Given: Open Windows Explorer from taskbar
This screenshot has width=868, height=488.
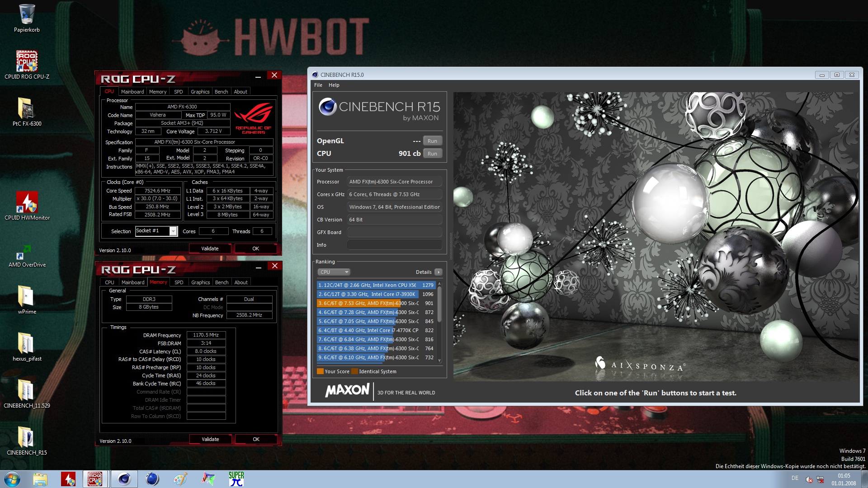Looking at the screenshot, I should [x=40, y=479].
